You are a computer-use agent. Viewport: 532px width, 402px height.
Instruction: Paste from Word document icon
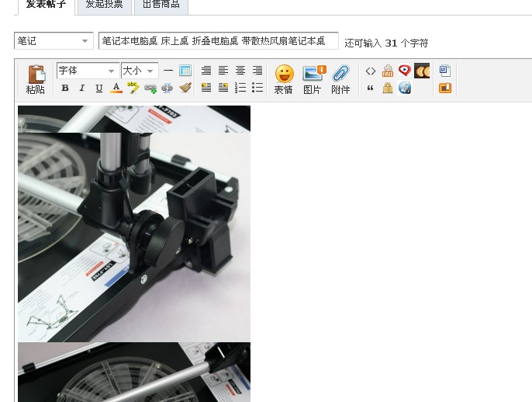445,71
